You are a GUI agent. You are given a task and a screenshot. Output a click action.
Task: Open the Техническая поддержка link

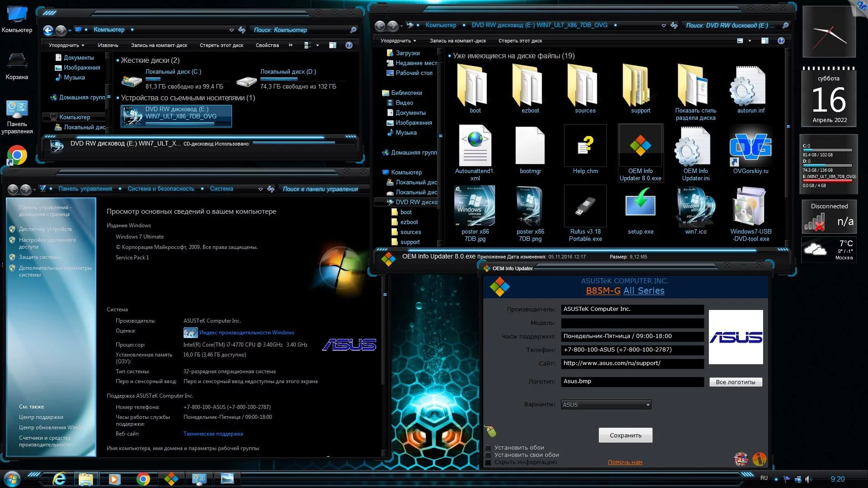click(x=213, y=434)
